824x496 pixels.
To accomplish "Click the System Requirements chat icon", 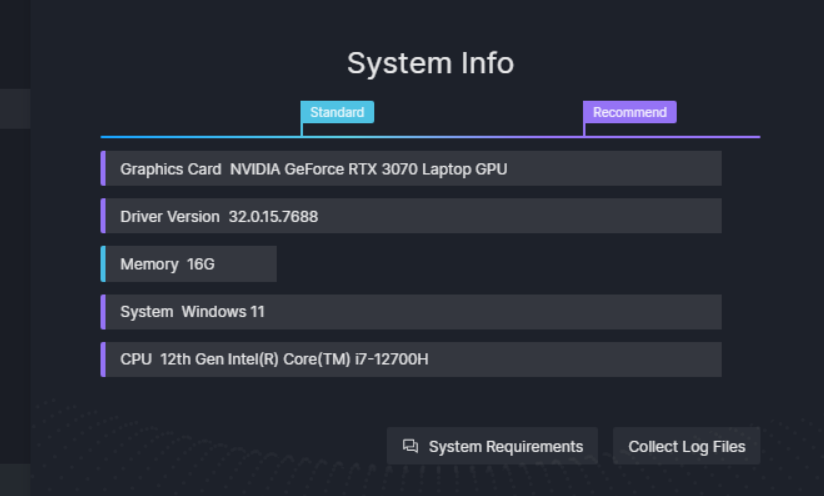I will coord(410,446).
